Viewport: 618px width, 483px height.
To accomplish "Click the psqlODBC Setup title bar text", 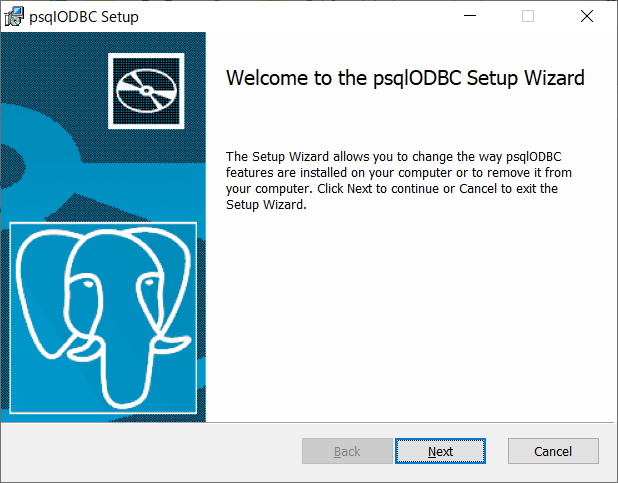I will click(84, 17).
